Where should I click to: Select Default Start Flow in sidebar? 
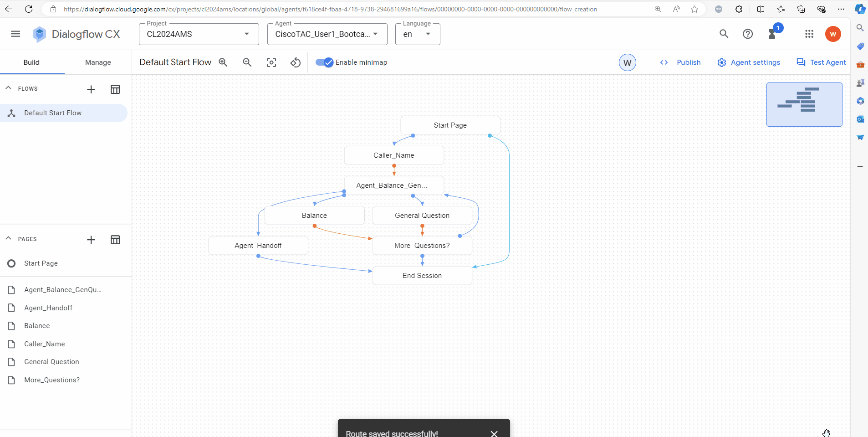click(64, 113)
